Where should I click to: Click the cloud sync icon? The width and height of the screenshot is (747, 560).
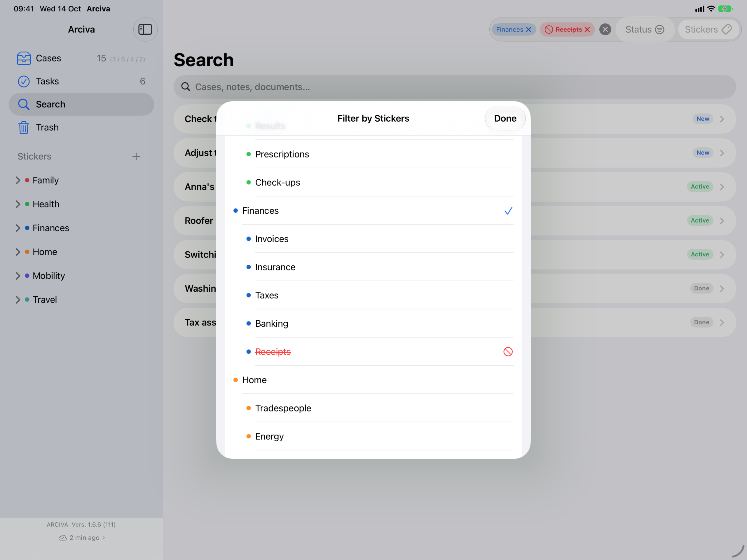(62, 538)
